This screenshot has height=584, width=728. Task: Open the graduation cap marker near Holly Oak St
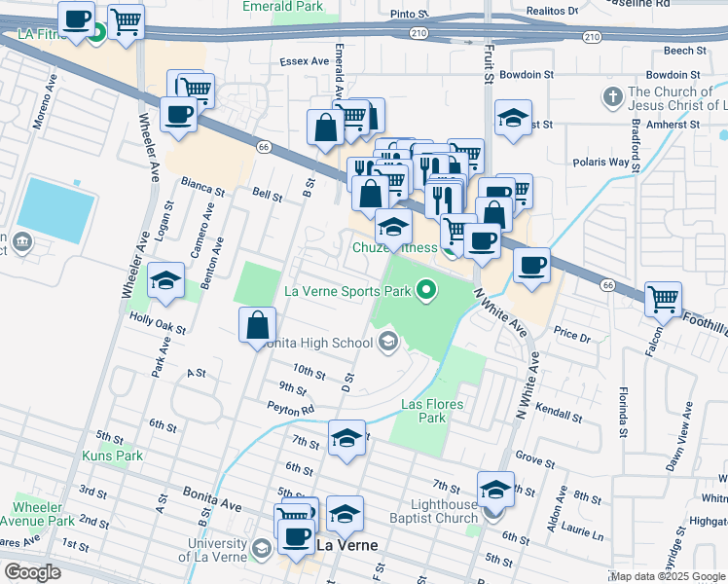point(166,281)
